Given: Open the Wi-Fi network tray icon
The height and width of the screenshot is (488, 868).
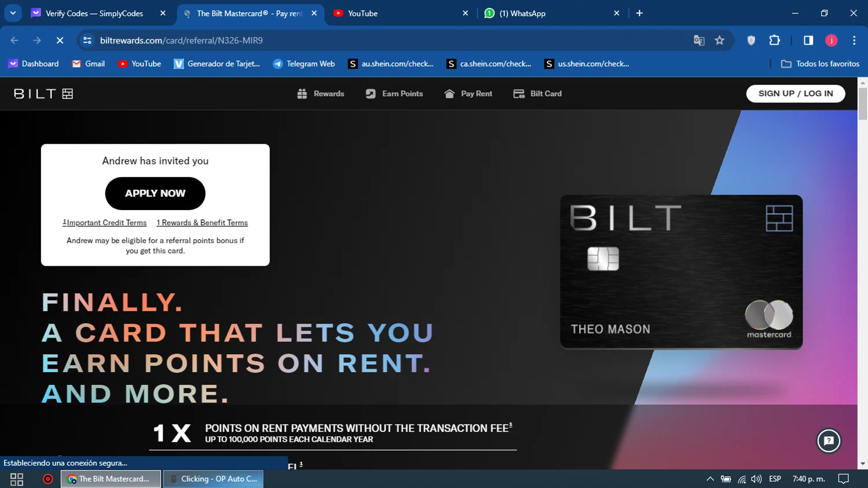Looking at the screenshot, I should (x=741, y=479).
